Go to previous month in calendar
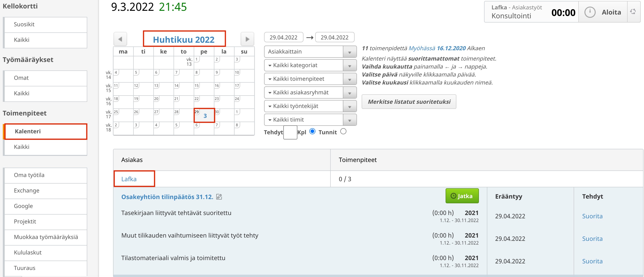Viewport: 644px width, 277px height. [120, 39]
